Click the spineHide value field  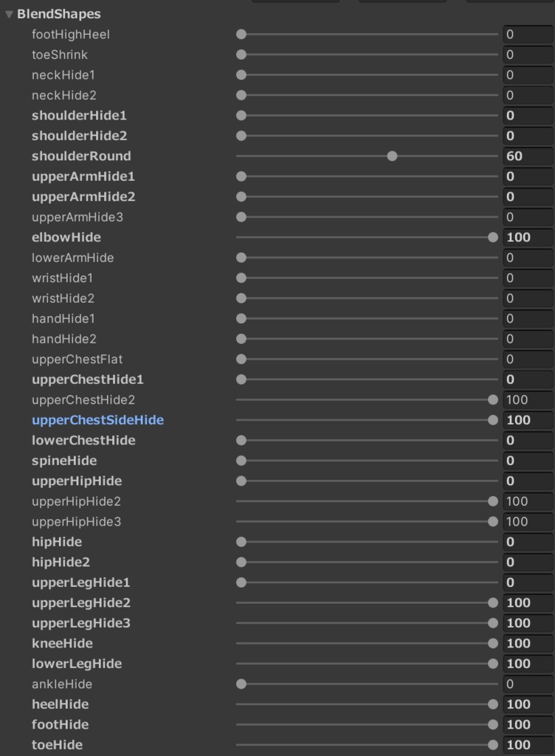click(x=527, y=461)
